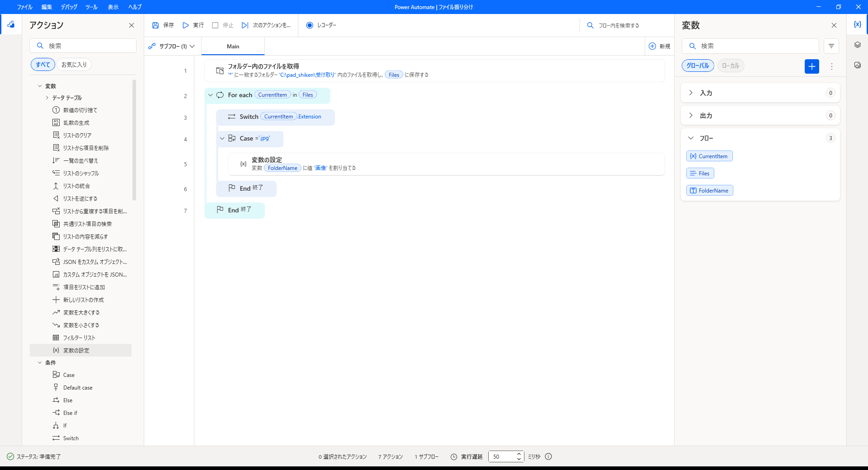
Task: Collapse the 条件 actions group
Action: click(x=40, y=362)
